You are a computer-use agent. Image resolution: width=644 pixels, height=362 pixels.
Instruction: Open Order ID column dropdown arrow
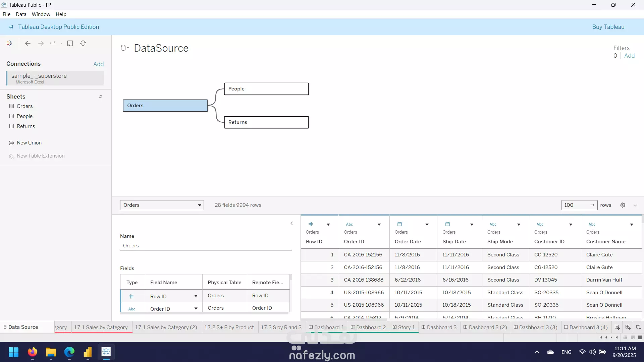[x=379, y=225]
